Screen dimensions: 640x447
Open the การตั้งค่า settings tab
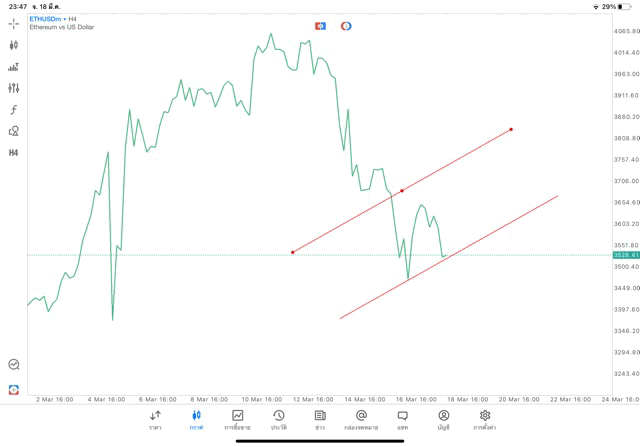tap(485, 420)
